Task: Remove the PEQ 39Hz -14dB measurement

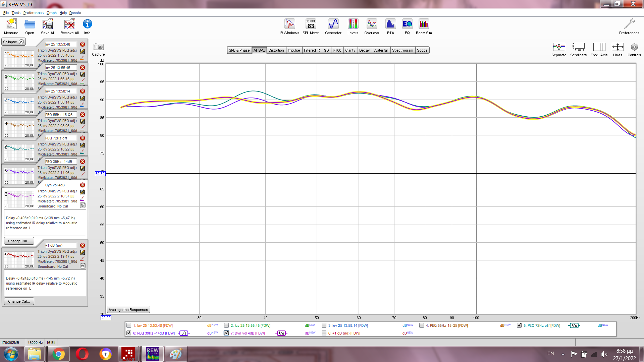Action: pos(83,162)
